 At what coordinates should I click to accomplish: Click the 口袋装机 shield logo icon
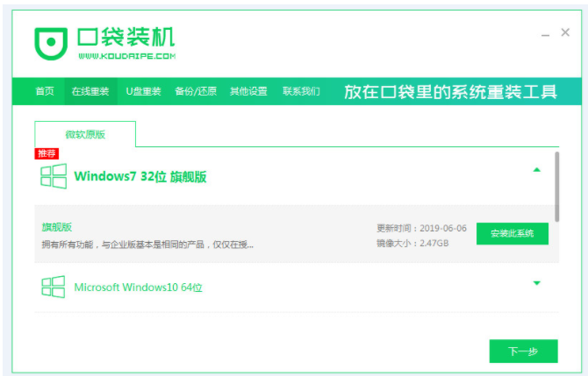point(51,44)
